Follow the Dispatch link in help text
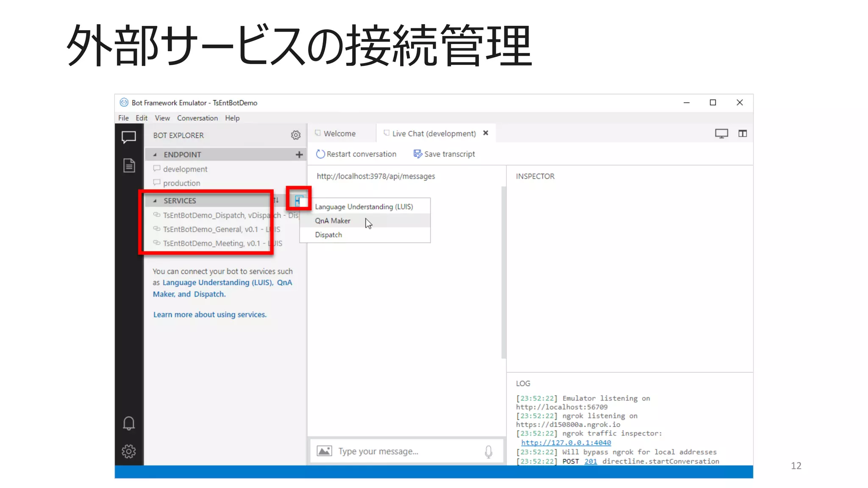The image size is (868, 488). tap(210, 294)
